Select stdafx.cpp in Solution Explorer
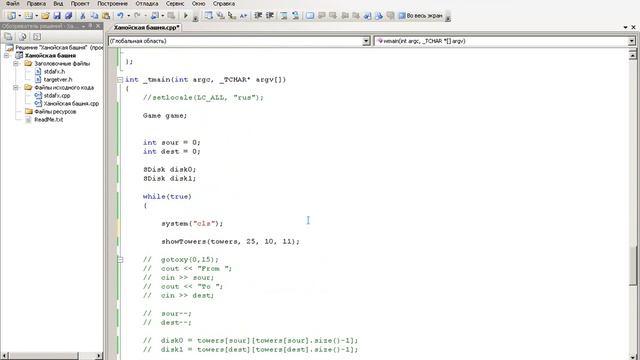 (57, 96)
